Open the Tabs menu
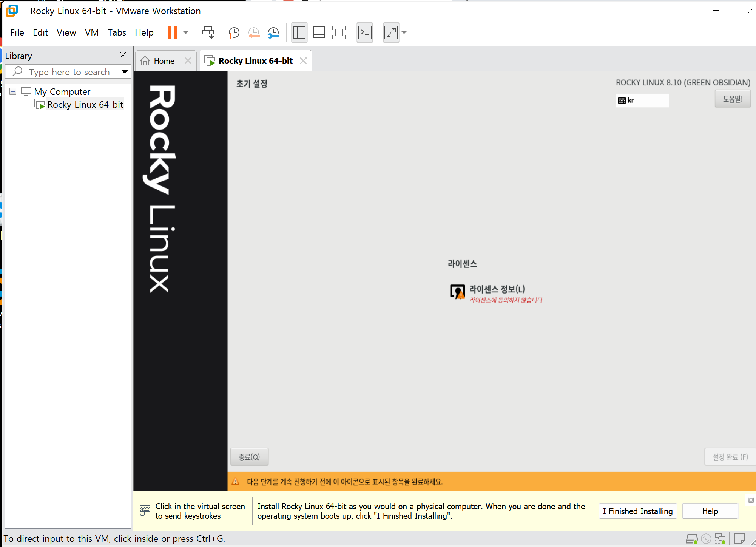This screenshot has width=756, height=547. tap(117, 32)
